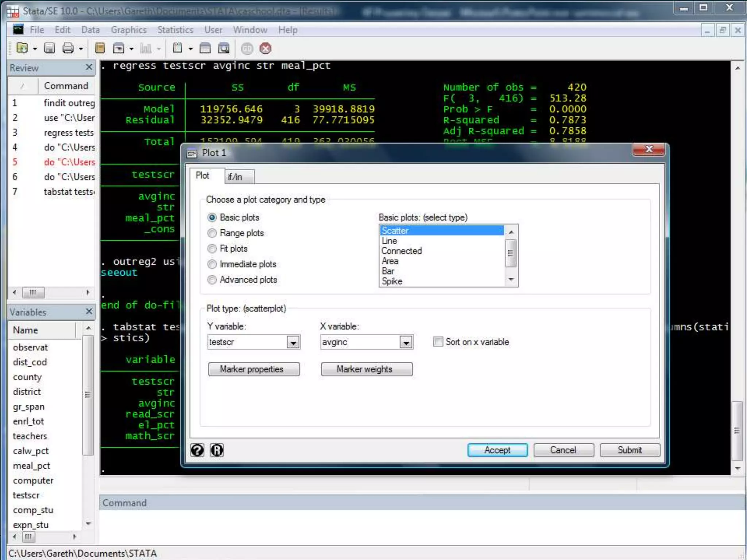747x560 pixels.
Task: Click the Data Editor toolbar icon
Action: 205,48
